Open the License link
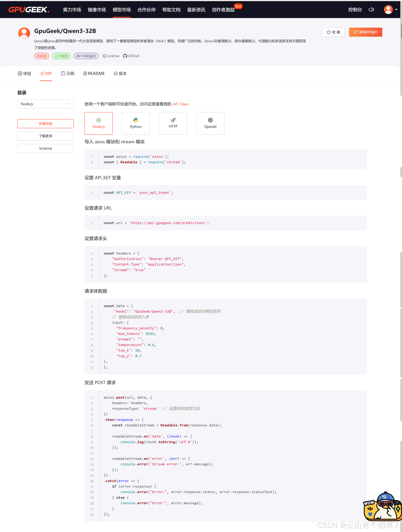Viewport: 402px width, 532px height. coord(111,56)
